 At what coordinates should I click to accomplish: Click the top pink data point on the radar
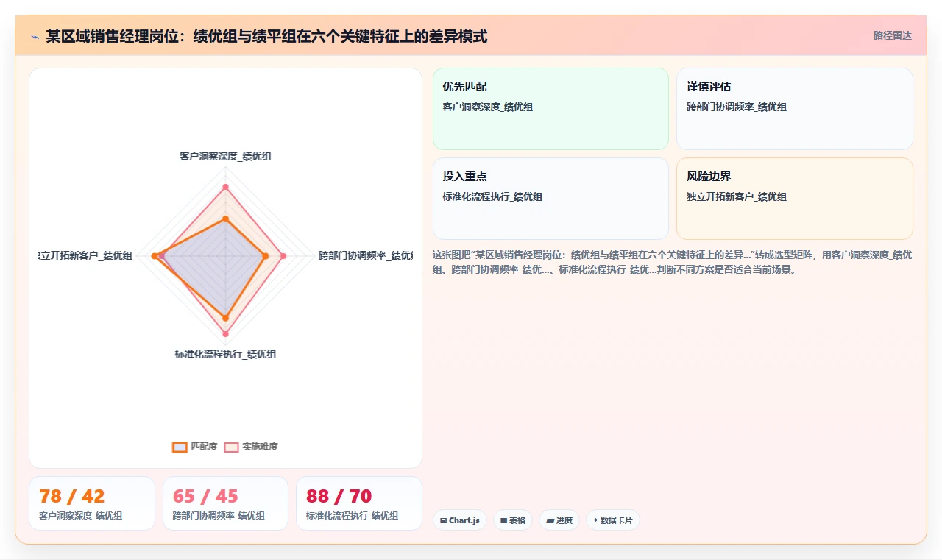[225, 187]
